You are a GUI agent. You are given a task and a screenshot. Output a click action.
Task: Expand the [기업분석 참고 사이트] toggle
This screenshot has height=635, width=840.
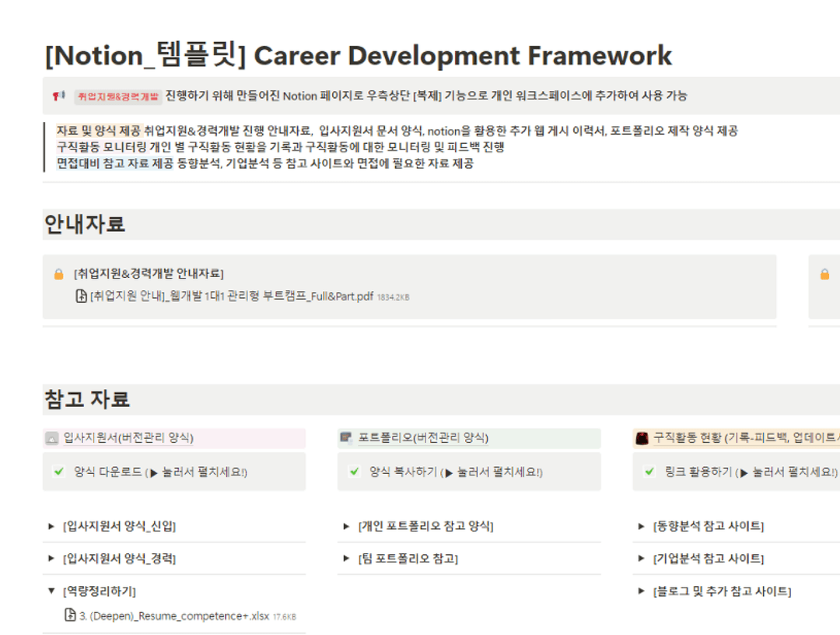click(x=641, y=559)
